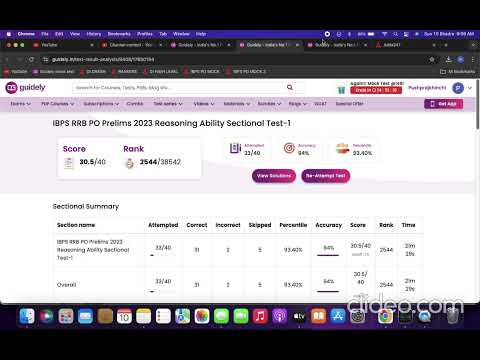Screen dimensions: 480x360
Task: Click the Chrome profile icon in toolbar
Action: tap(461, 59)
